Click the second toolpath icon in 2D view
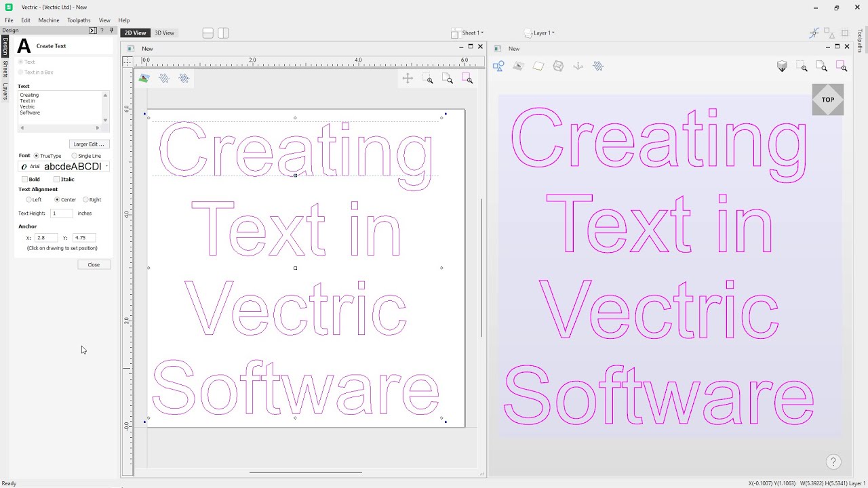The width and height of the screenshot is (868, 488). (184, 79)
